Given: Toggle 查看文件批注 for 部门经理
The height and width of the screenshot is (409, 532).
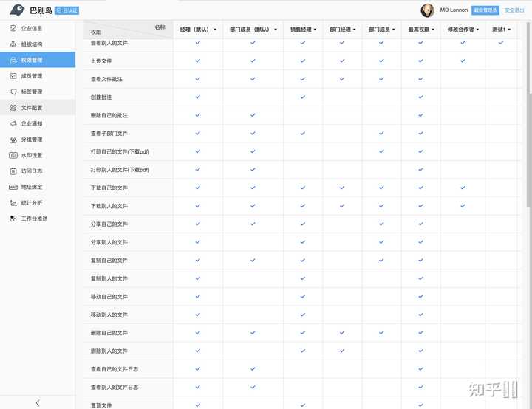Looking at the screenshot, I should [342, 79].
